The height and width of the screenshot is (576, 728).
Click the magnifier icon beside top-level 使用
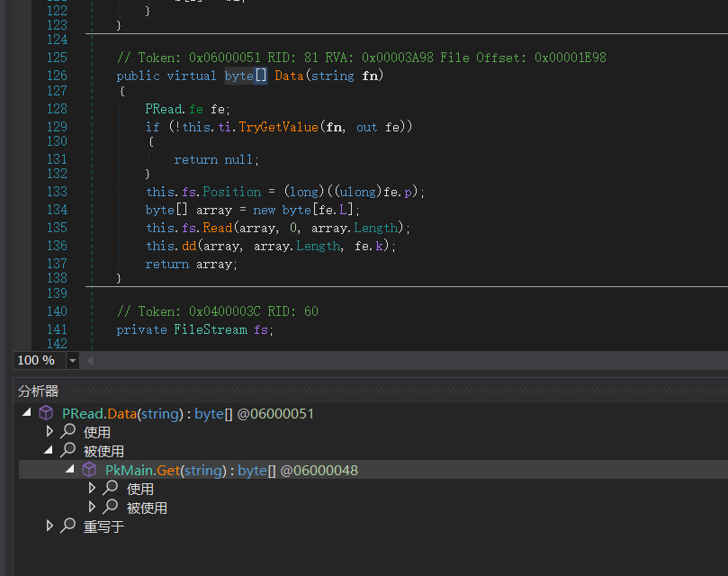point(68,431)
